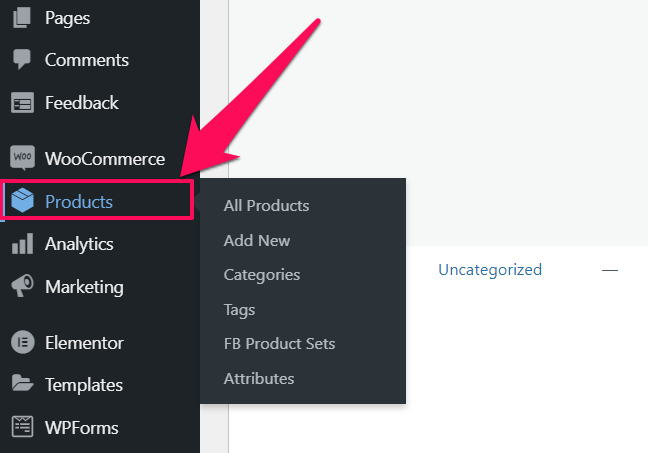Image resolution: width=648 pixels, height=453 pixels.
Task: Open the Marketing sidebar menu label
Action: [84, 287]
